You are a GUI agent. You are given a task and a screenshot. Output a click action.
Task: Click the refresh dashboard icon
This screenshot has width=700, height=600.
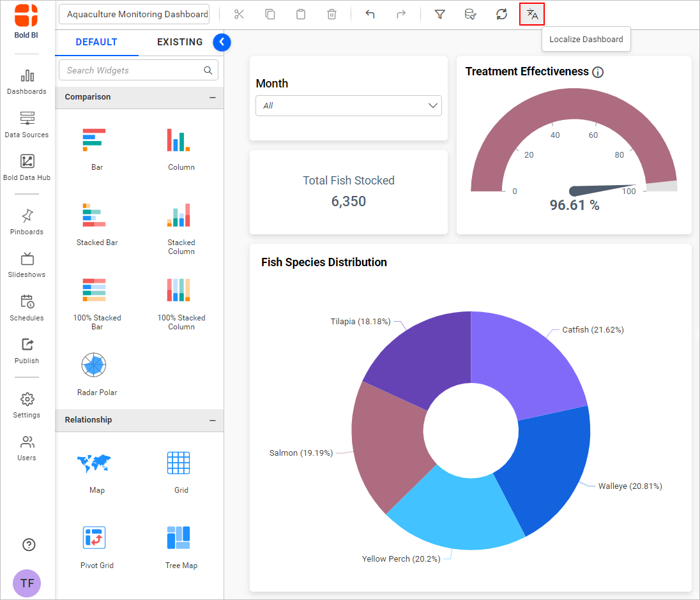coord(501,14)
